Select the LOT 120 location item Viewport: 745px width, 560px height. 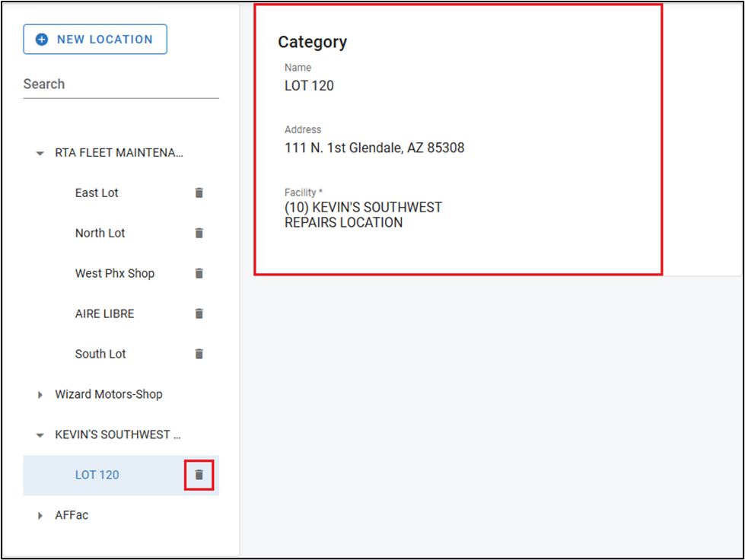pos(97,475)
